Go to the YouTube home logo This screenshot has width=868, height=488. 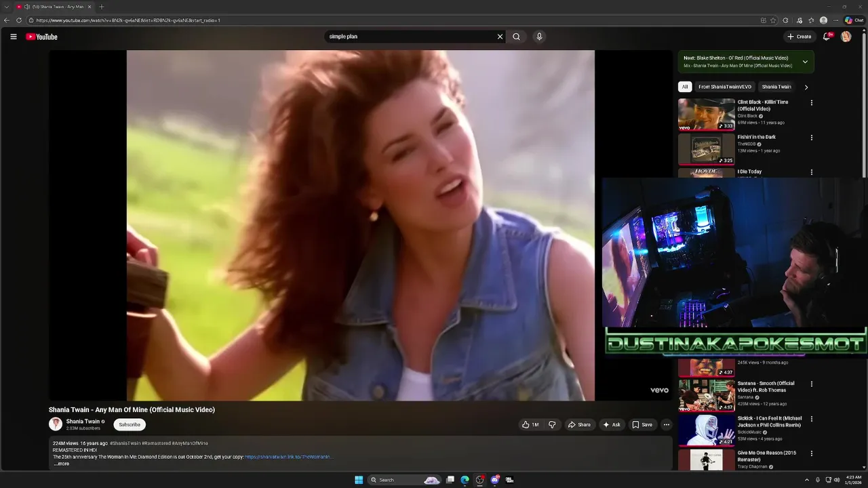coord(42,37)
